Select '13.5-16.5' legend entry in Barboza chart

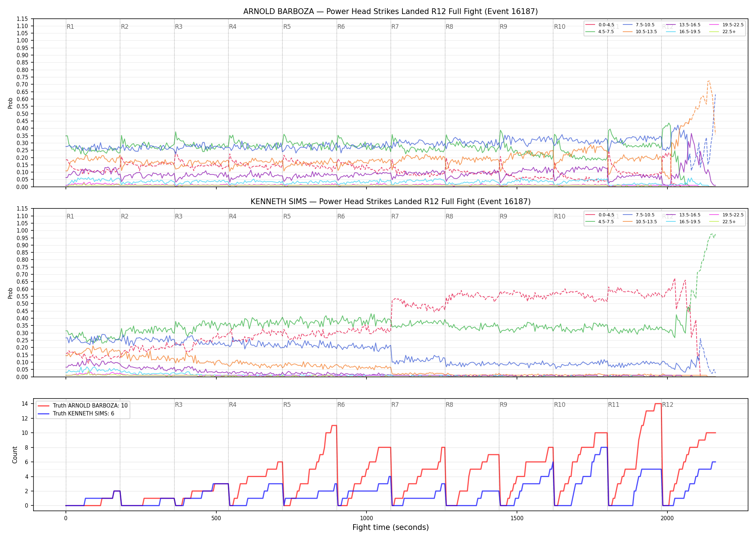click(684, 25)
